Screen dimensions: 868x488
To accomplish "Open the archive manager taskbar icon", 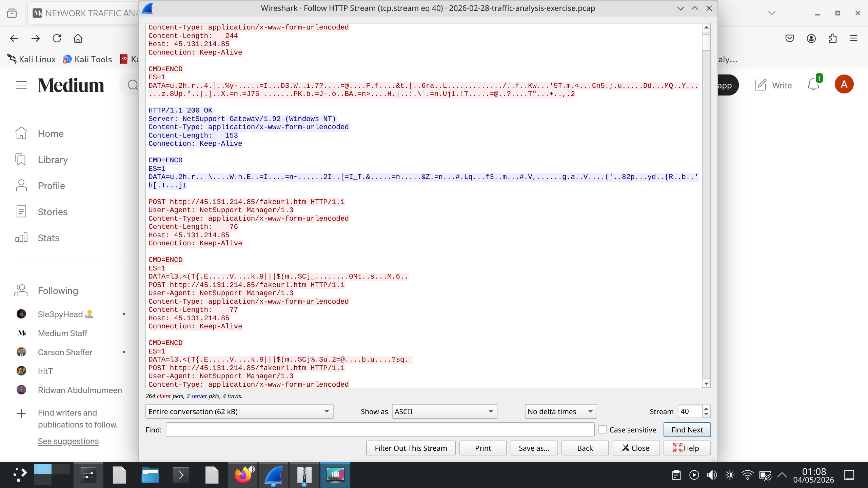I will coord(304,475).
